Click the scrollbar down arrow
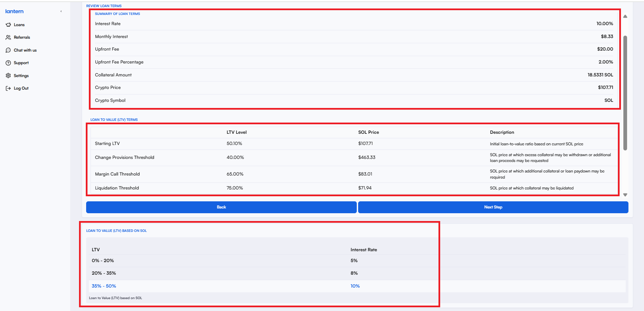Screen dimensions: 644x311 click(x=625, y=195)
